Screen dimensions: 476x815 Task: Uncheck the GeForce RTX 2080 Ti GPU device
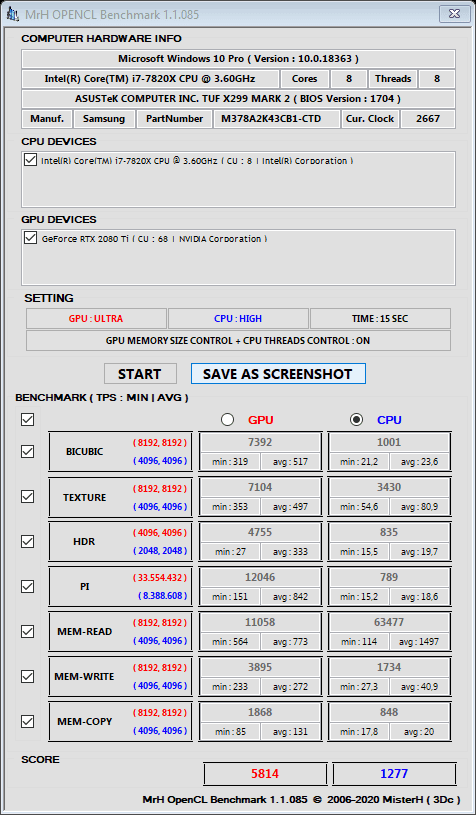(30, 238)
